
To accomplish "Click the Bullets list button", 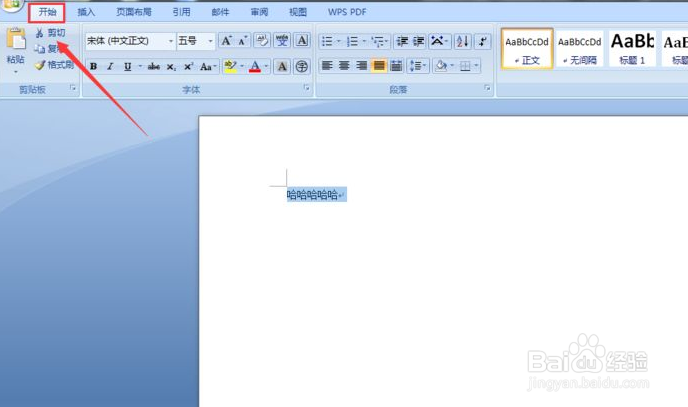I will tap(327, 41).
